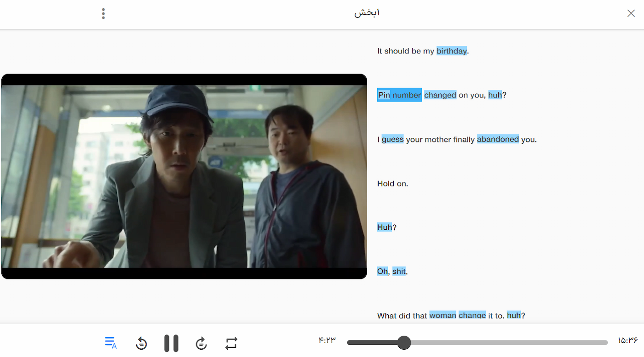
Task: Click 'your mother finally' subtitle text
Action: click(440, 139)
